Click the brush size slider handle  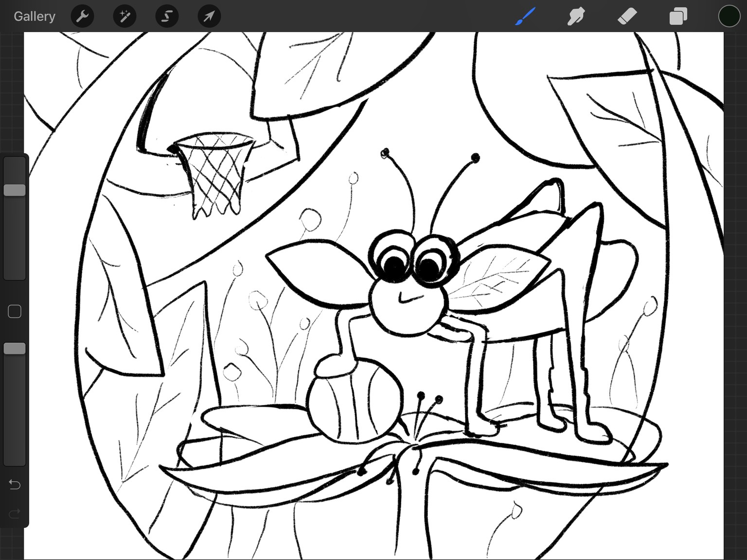(x=15, y=190)
